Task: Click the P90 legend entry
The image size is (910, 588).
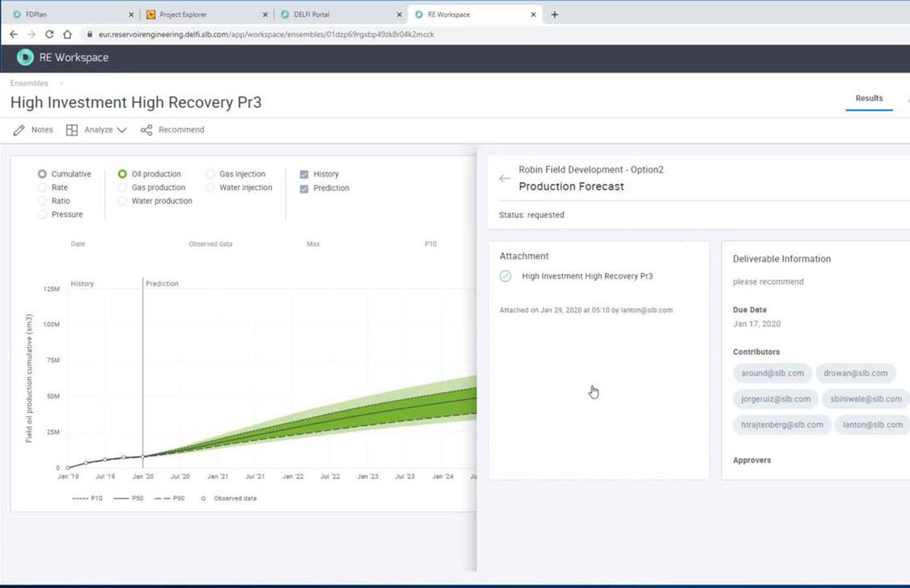Action: 169,499
